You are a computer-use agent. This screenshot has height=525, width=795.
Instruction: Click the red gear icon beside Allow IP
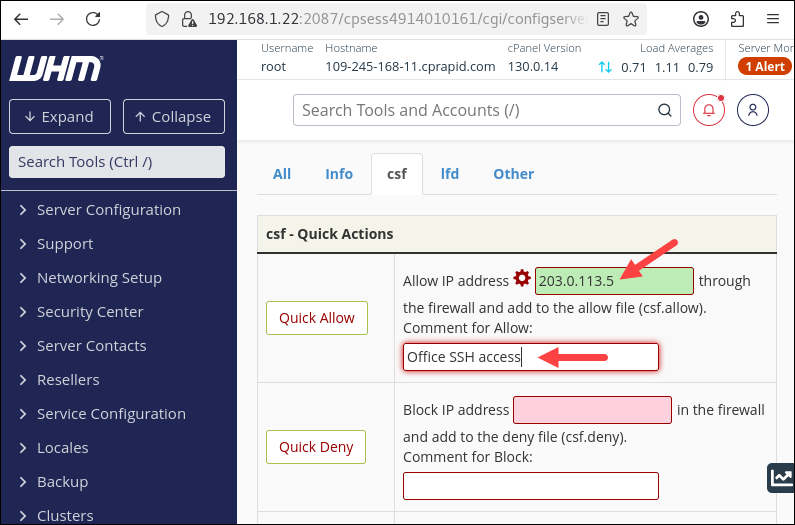tap(522, 278)
